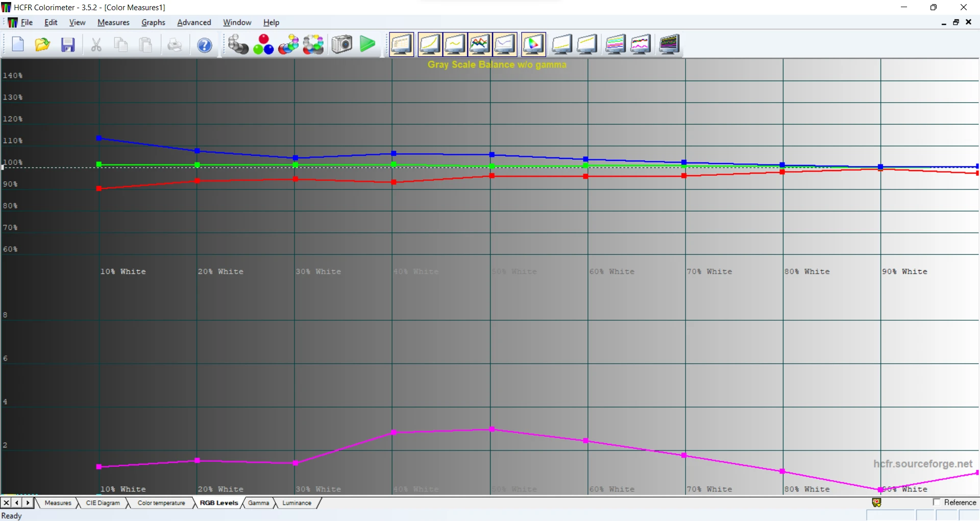Toggle the RGB Levels graph monitor icon
This screenshot has width=980, height=521.
(x=480, y=44)
